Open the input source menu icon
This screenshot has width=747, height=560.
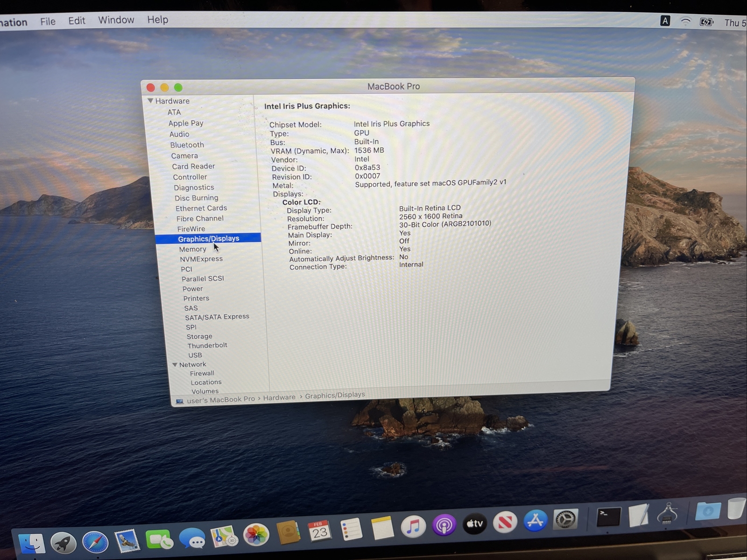665,21
